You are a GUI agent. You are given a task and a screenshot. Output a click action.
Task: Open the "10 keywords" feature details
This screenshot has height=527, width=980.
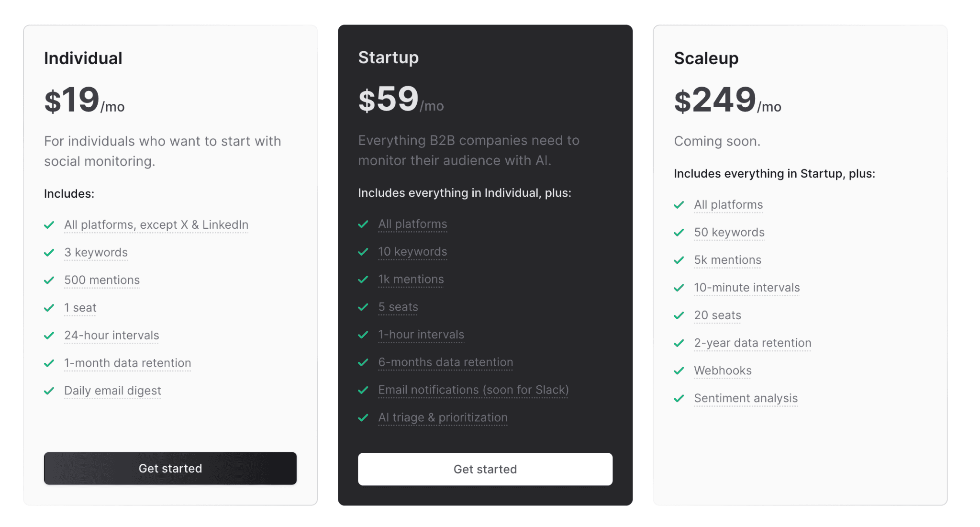click(412, 251)
